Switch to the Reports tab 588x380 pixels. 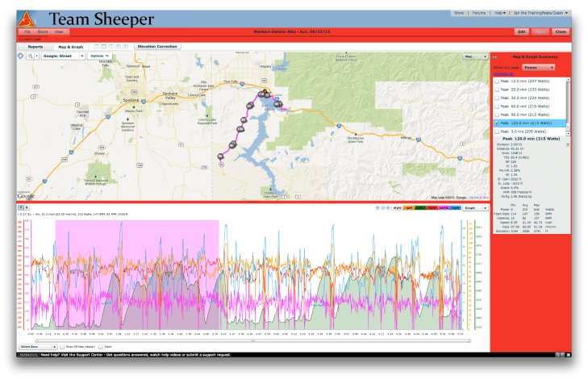35,47
